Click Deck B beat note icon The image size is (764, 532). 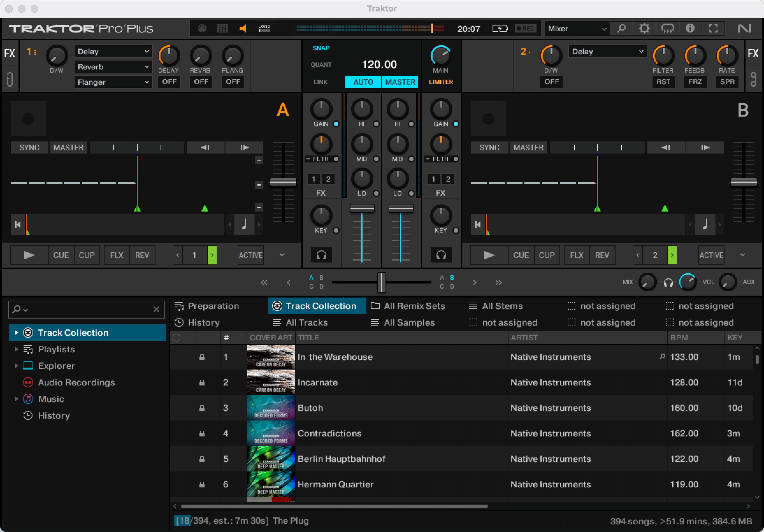(x=705, y=225)
